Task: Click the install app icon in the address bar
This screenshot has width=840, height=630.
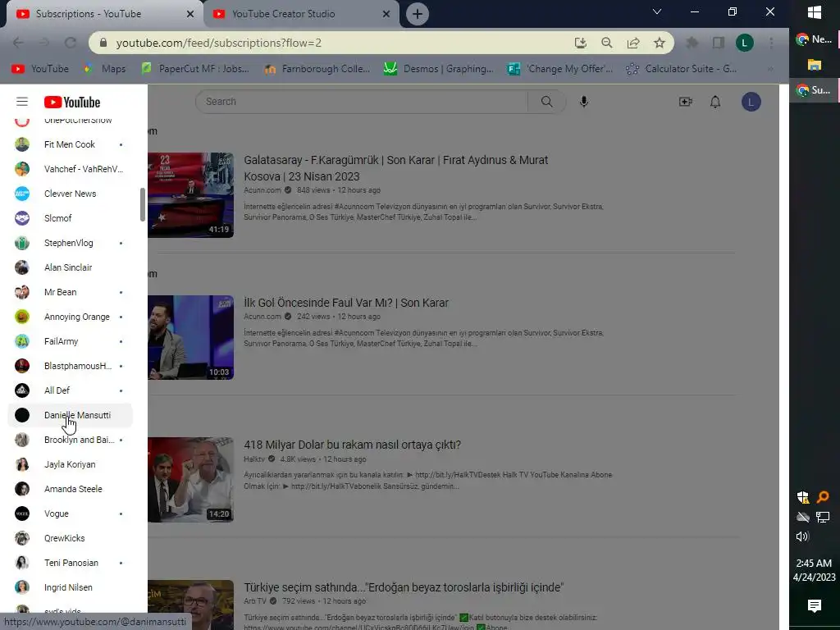Action: [580, 43]
